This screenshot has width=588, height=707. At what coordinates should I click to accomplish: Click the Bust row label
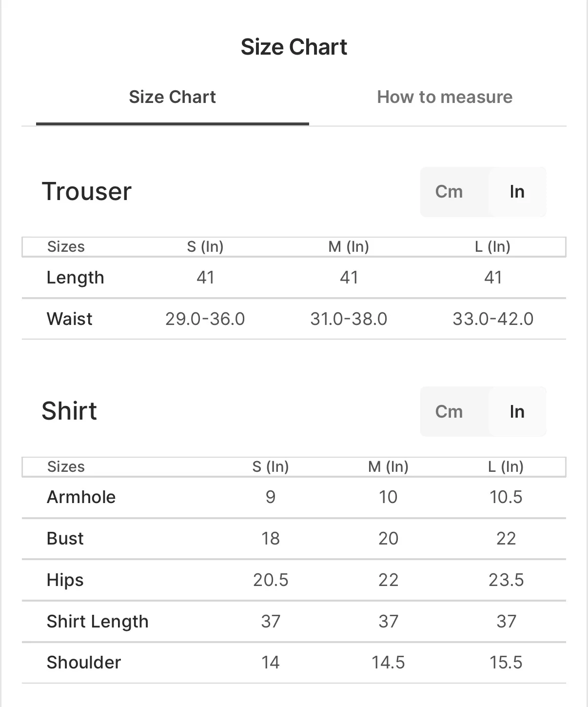point(65,539)
